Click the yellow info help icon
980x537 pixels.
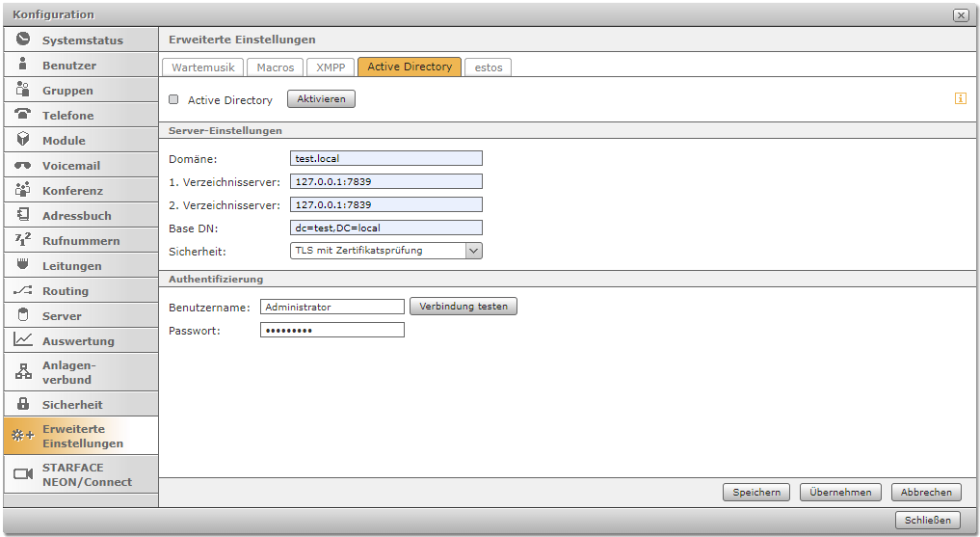click(960, 98)
